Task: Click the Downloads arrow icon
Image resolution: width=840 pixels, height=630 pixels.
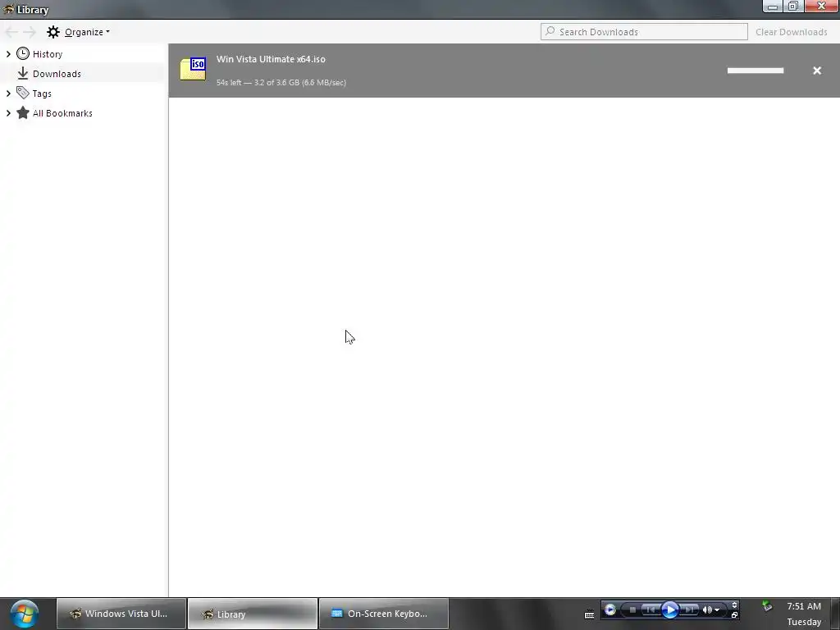Action: [22, 73]
